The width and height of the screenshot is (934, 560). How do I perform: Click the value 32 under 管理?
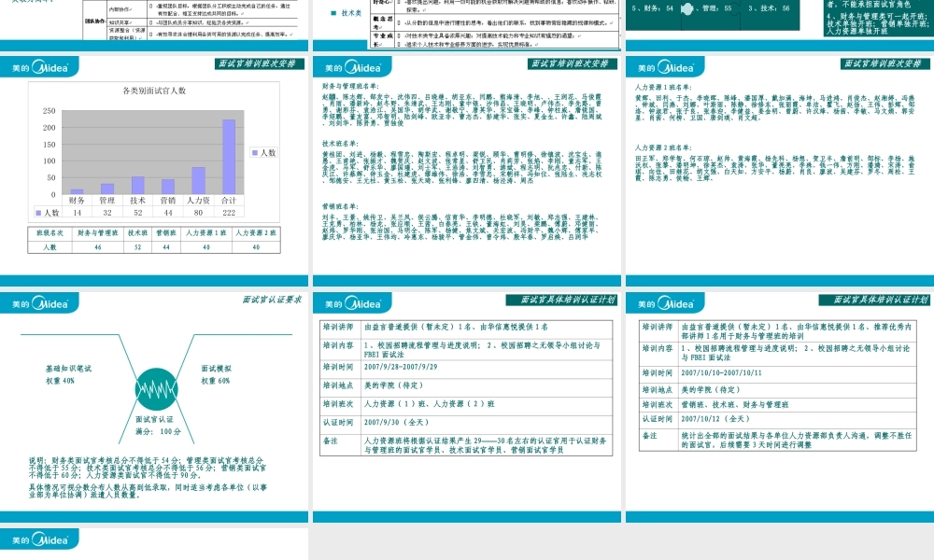tap(107, 213)
